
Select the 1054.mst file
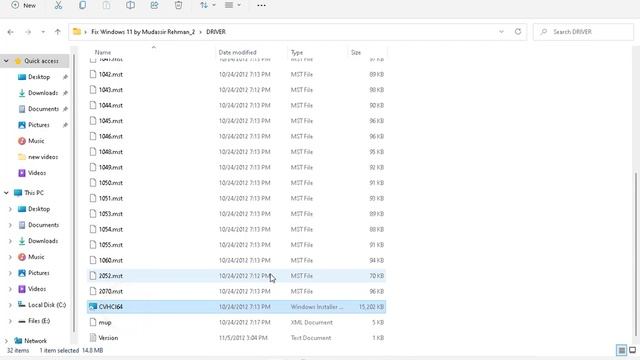[x=237, y=229]
